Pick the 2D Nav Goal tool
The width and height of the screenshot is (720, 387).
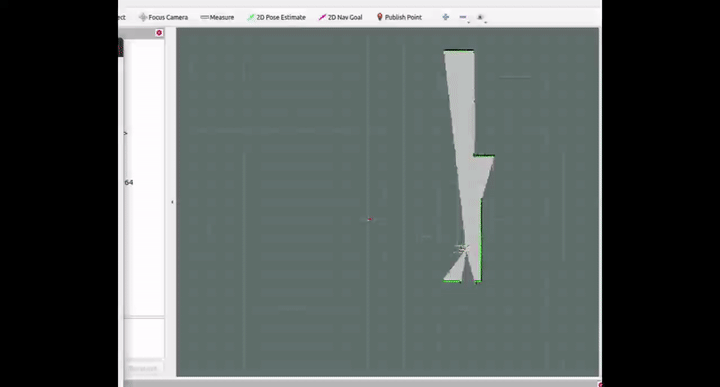(x=340, y=17)
